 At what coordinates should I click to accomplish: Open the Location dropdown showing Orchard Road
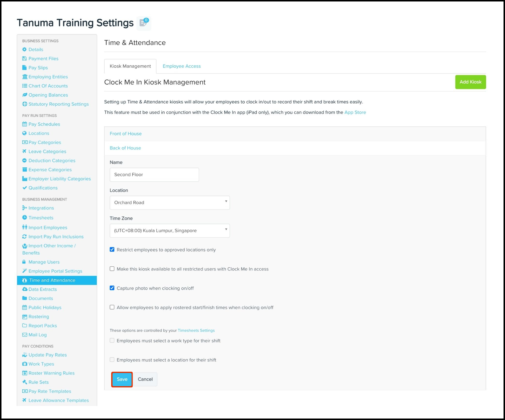point(169,203)
